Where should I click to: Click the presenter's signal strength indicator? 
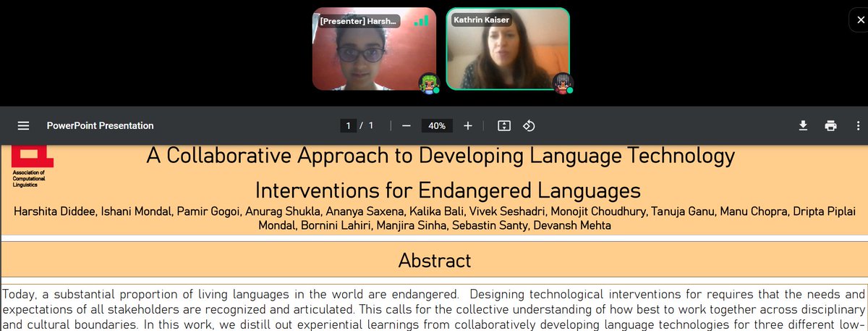[420, 21]
